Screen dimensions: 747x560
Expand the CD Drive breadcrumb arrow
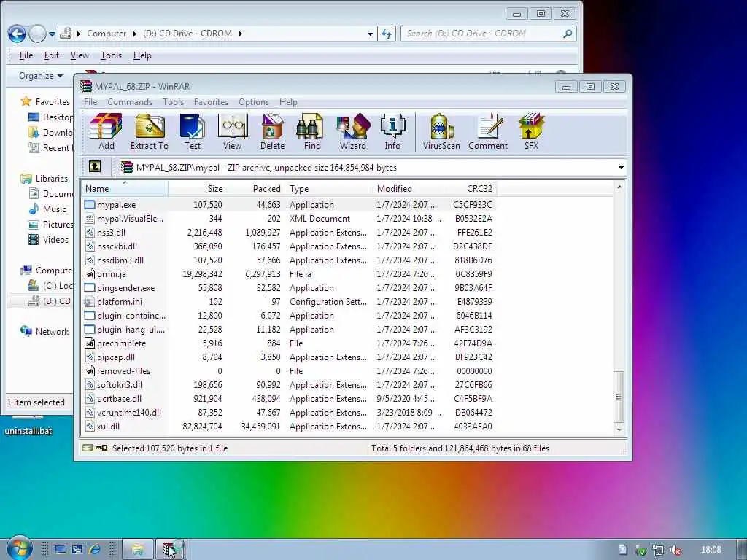pyautogui.click(x=240, y=34)
